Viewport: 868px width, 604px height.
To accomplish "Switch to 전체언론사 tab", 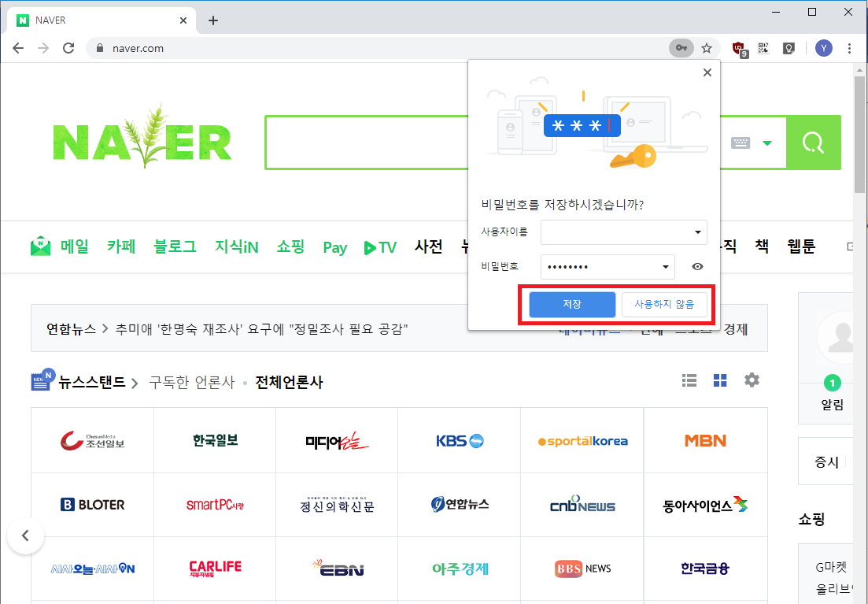I will pos(289,383).
